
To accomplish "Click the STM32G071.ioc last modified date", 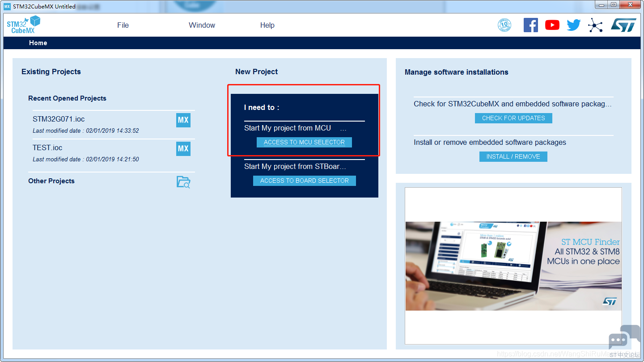I will pyautogui.click(x=86, y=131).
